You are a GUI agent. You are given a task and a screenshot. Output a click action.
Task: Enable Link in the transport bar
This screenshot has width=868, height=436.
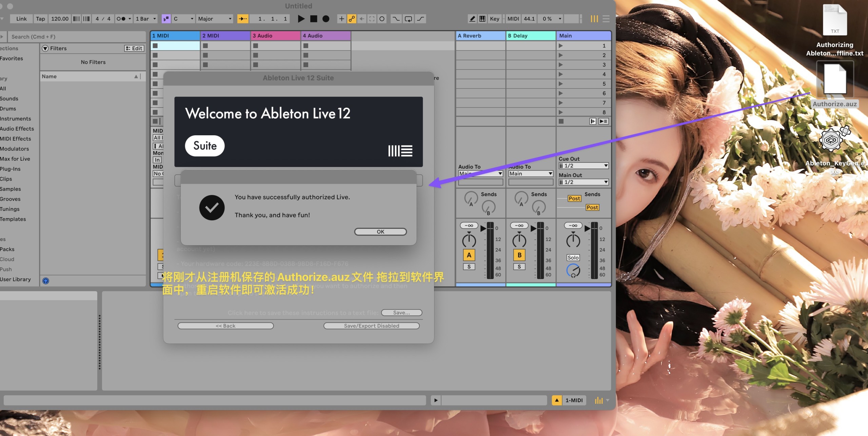point(21,19)
